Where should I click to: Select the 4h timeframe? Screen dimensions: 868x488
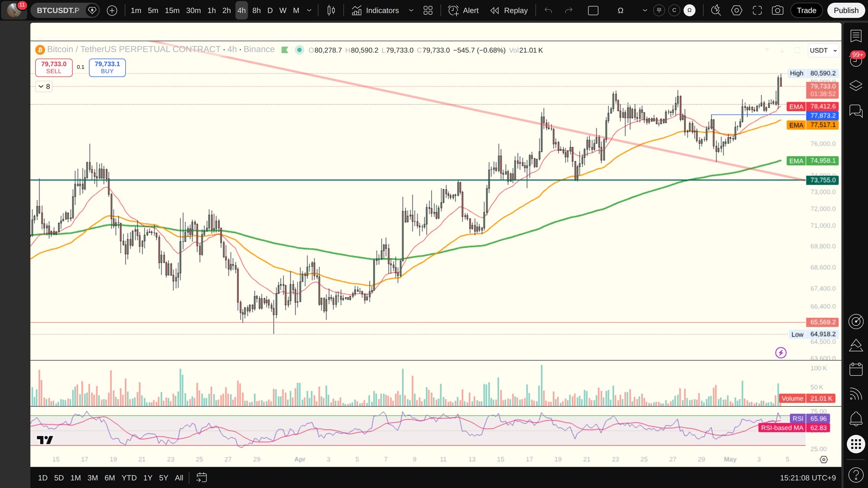pos(241,10)
